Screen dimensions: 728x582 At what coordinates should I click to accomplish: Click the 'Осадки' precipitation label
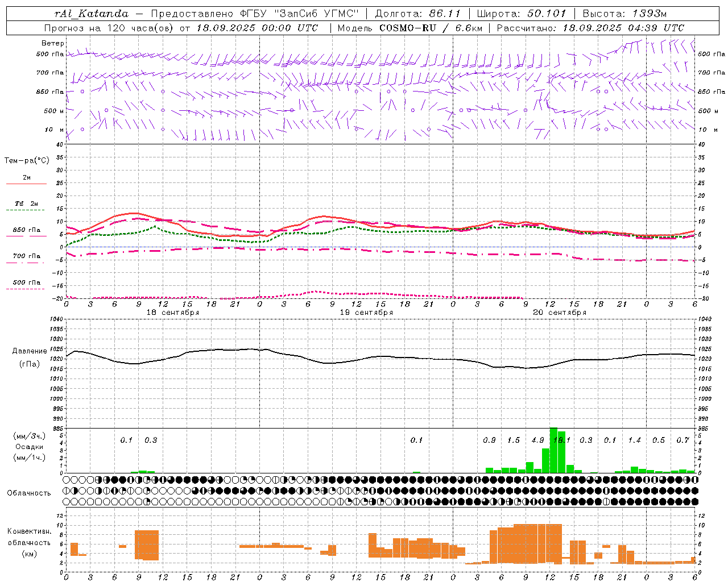click(29, 447)
